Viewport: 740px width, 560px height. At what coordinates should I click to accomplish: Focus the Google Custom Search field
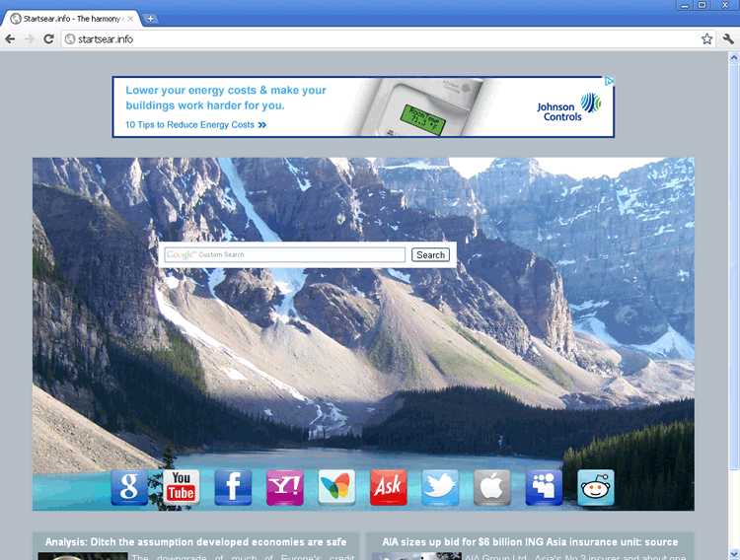tap(284, 255)
